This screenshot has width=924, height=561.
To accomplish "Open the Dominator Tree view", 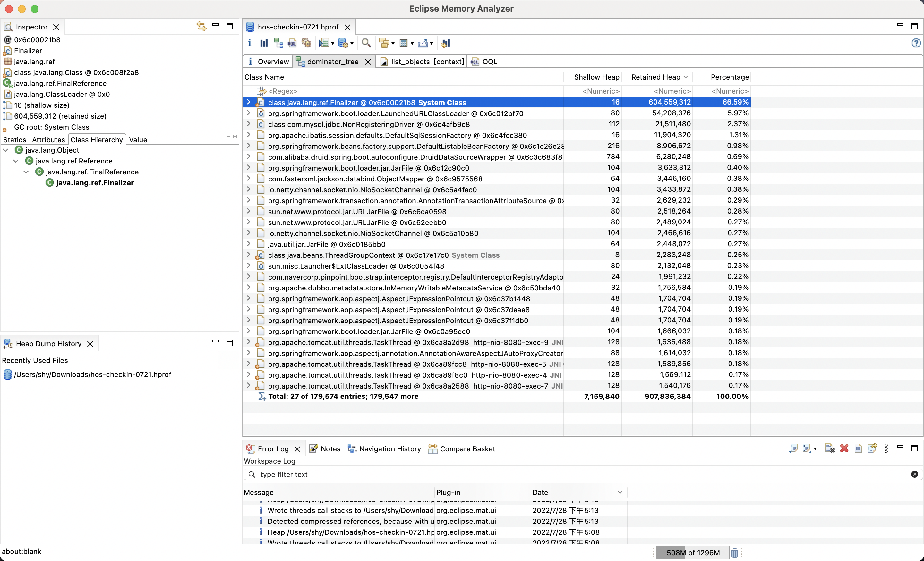I will [x=278, y=43].
